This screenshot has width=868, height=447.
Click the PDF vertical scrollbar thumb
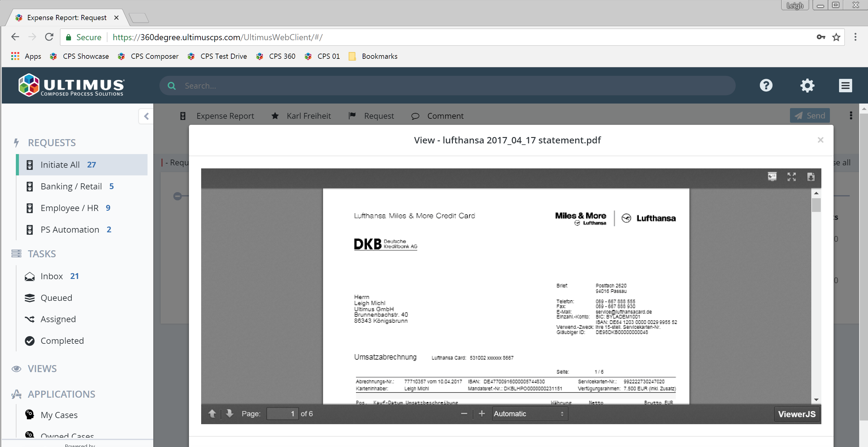coord(816,205)
